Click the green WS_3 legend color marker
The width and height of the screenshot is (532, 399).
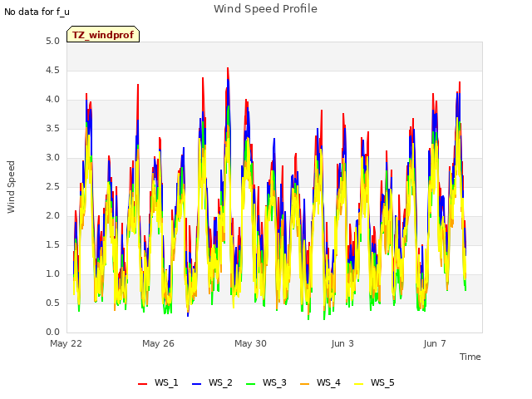click(x=250, y=384)
